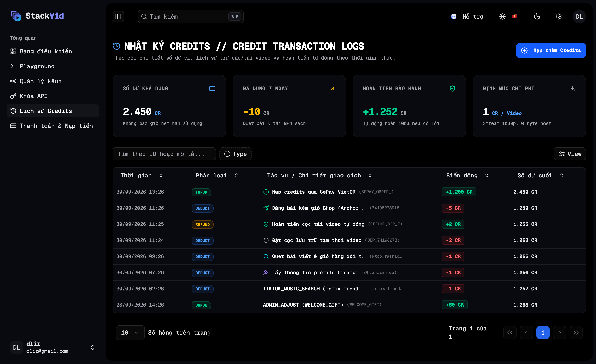Click the shield icon on Hoàn tiền cọc row
This screenshot has height=364, width=596.
266,224
